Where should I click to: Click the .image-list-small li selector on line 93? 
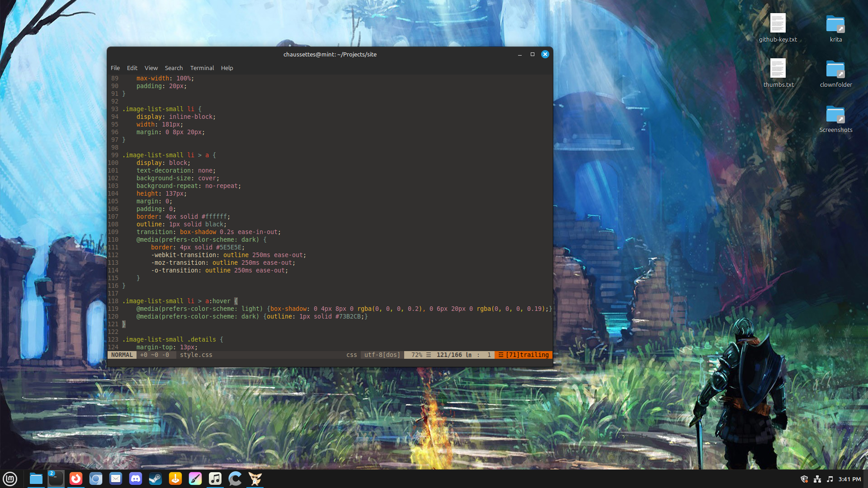tap(158, 109)
